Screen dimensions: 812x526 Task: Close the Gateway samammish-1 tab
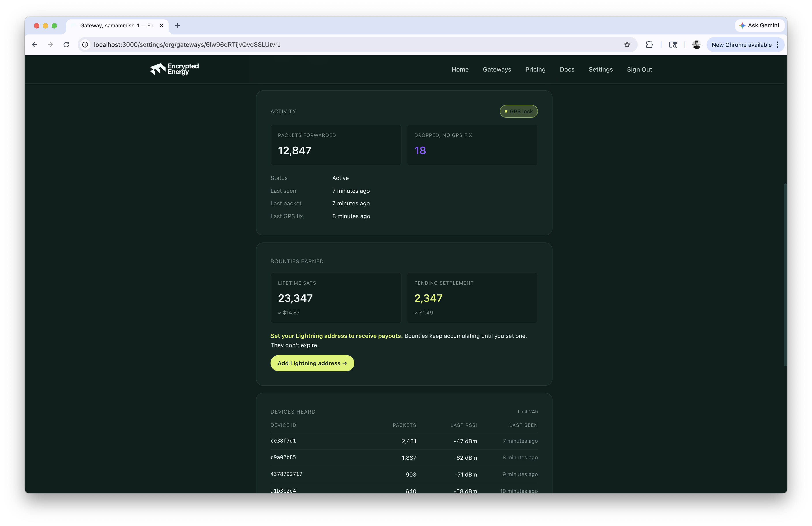click(161, 26)
